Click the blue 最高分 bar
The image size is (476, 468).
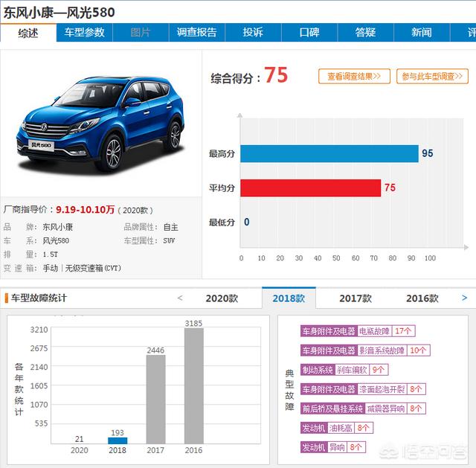pyautogui.click(x=329, y=154)
